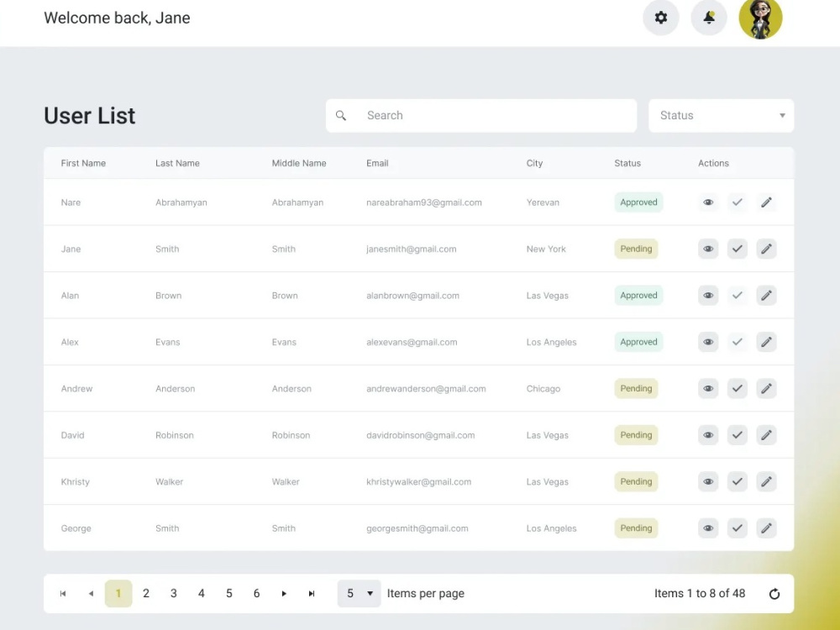
Task: Edit Alan Brown's record
Action: (766, 295)
